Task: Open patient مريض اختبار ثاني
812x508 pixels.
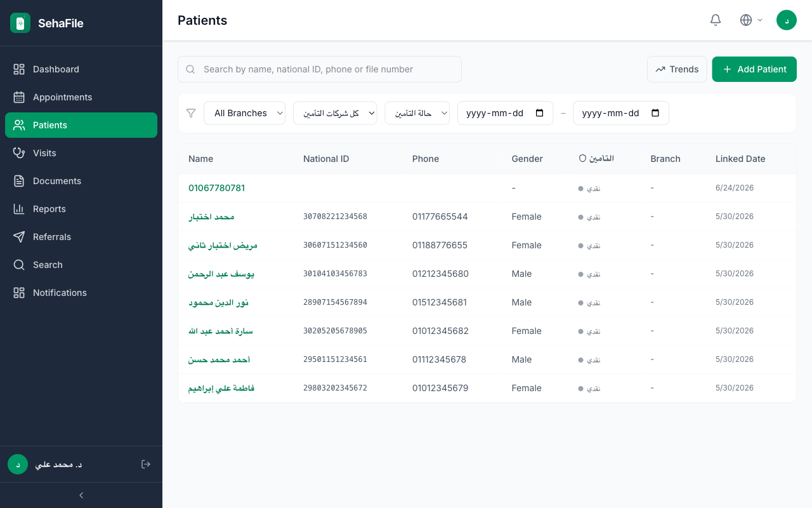Action: [x=223, y=245]
